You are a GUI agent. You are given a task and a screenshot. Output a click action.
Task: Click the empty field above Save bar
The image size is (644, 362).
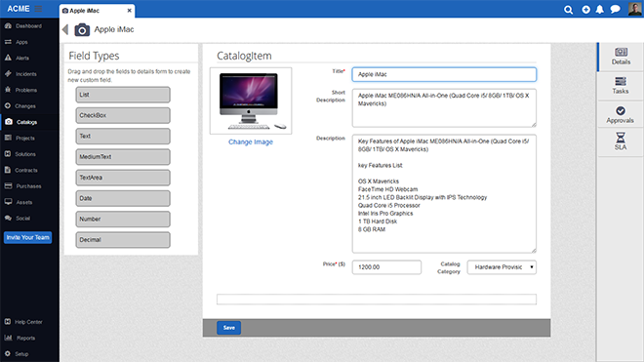(377, 300)
